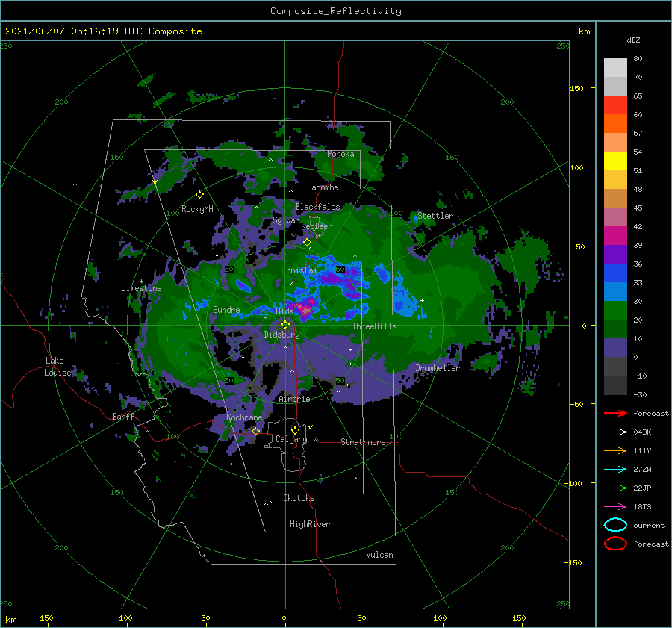Click the Airdrie label
672x628 pixels.
294,399
